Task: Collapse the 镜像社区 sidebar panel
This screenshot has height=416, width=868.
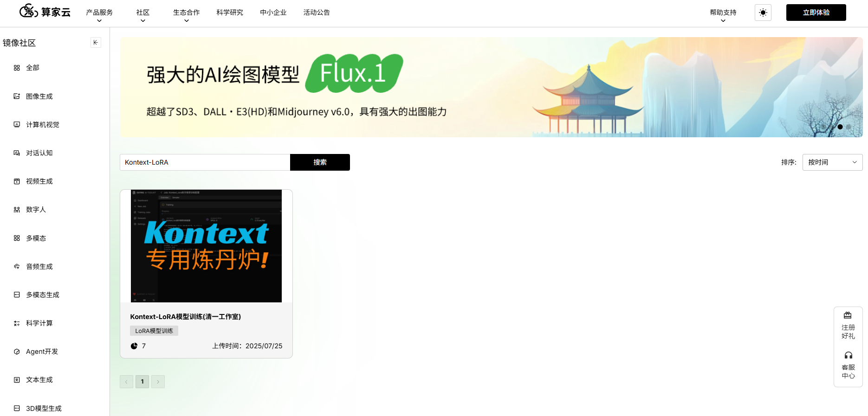Action: [96, 43]
